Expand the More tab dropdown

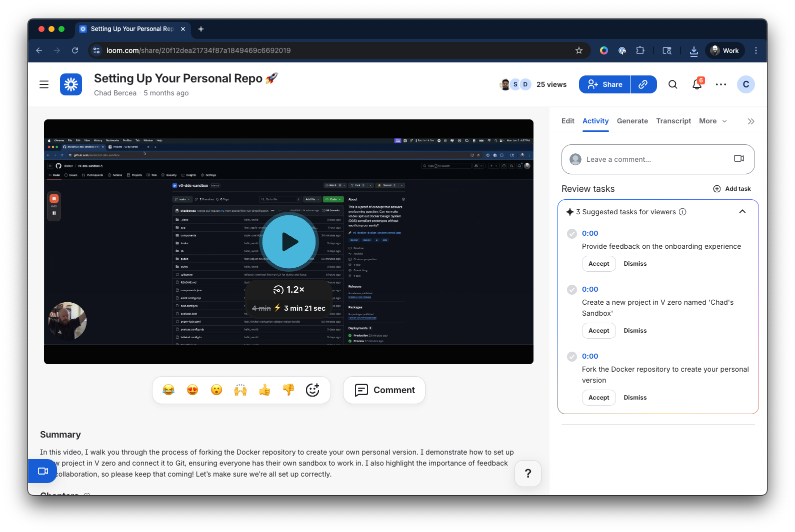(713, 121)
